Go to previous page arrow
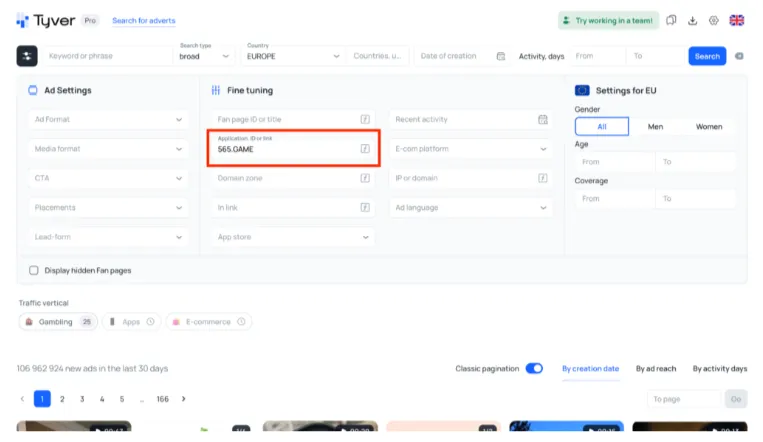The height and width of the screenshot is (442, 763). (22, 399)
